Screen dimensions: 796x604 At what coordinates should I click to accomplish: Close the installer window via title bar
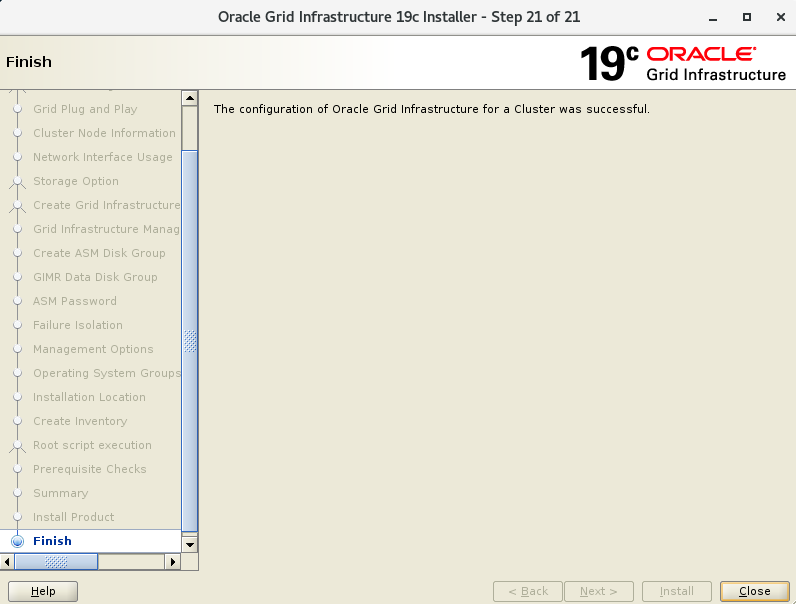pyautogui.click(x=781, y=17)
